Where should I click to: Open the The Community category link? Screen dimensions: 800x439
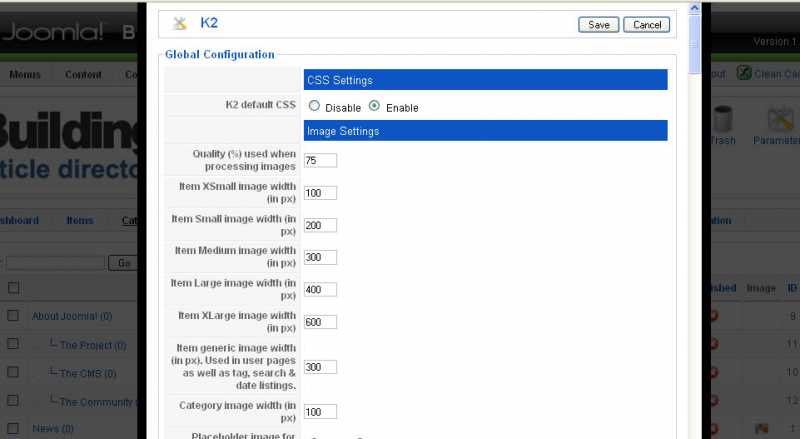[97, 402]
